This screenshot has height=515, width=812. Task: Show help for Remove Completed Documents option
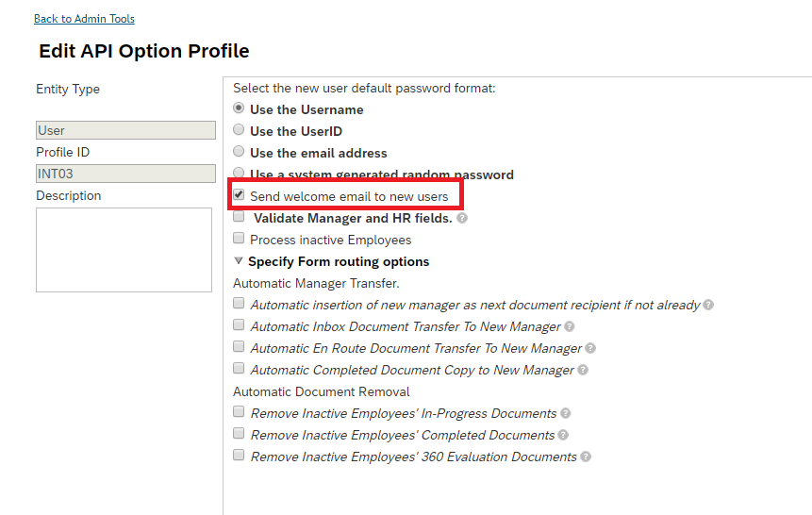[x=563, y=435]
